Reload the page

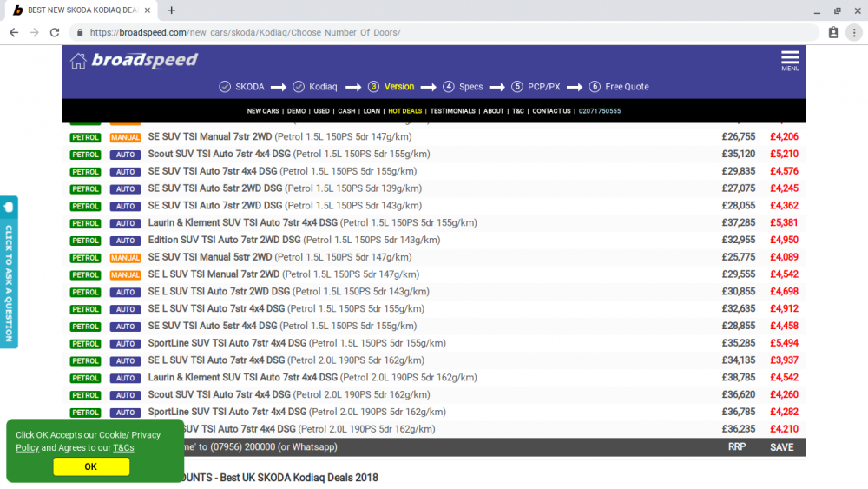tap(54, 33)
